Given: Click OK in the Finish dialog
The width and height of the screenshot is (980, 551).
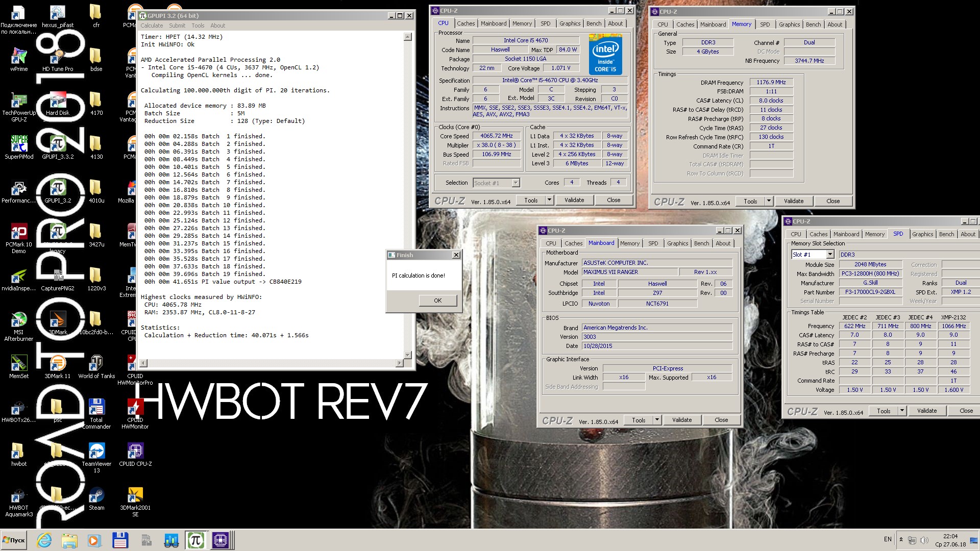Looking at the screenshot, I should click(437, 300).
